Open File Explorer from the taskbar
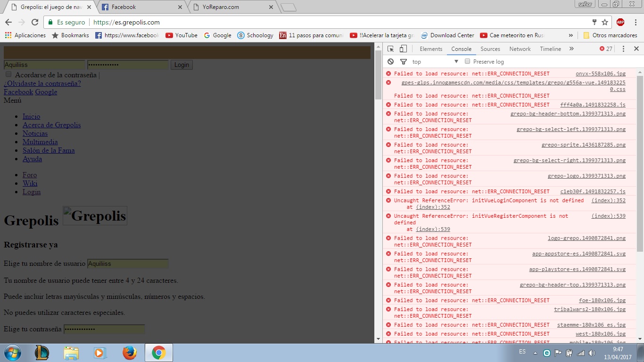 pos(71,353)
